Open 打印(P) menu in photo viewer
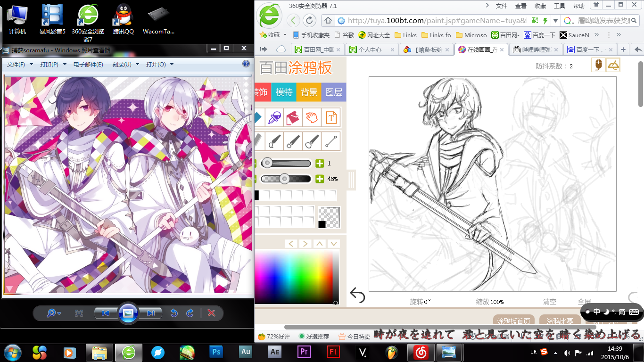 coord(53,65)
